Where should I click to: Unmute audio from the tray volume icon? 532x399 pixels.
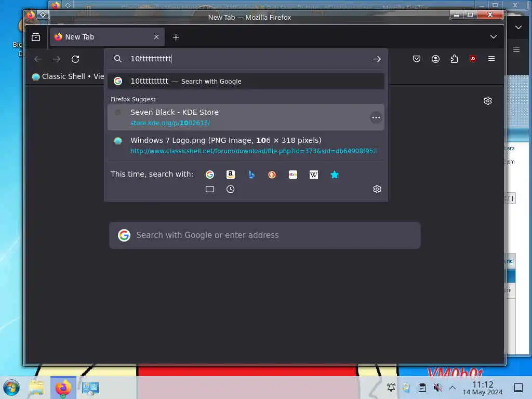[x=437, y=387]
